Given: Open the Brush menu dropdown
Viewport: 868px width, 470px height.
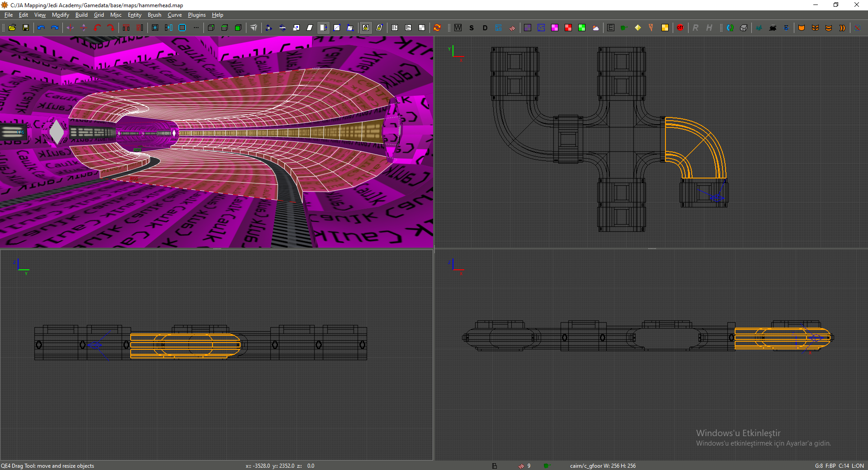Looking at the screenshot, I should (154, 15).
